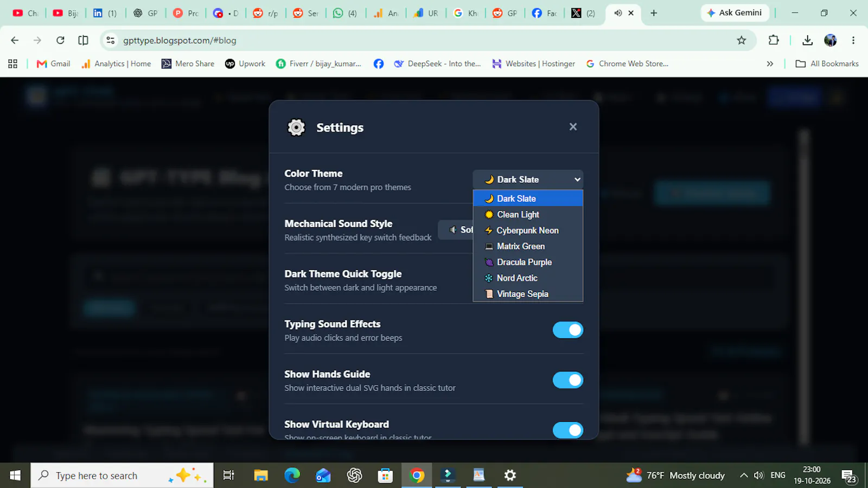Bookmark this page with the star icon

742,40
